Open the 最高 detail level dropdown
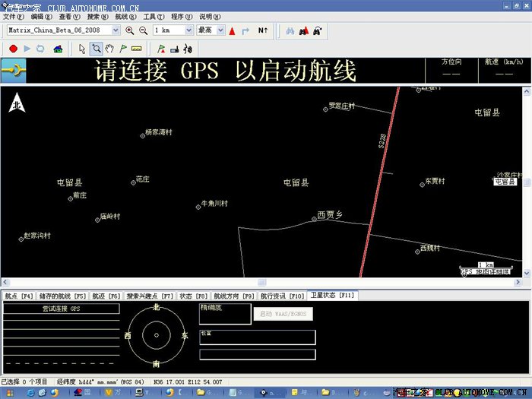The width and height of the screenshot is (532, 399). (220, 30)
